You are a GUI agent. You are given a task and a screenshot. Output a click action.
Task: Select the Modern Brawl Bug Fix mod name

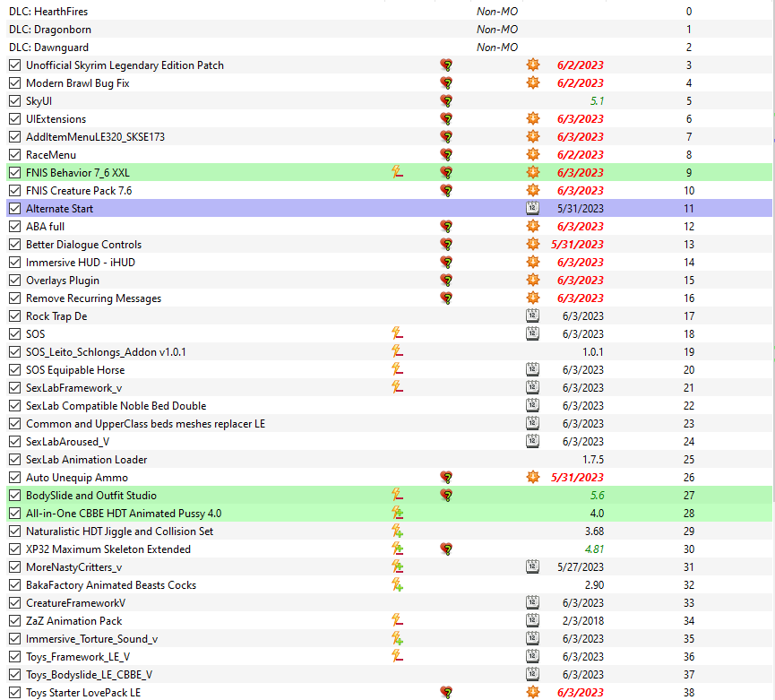coord(78,83)
